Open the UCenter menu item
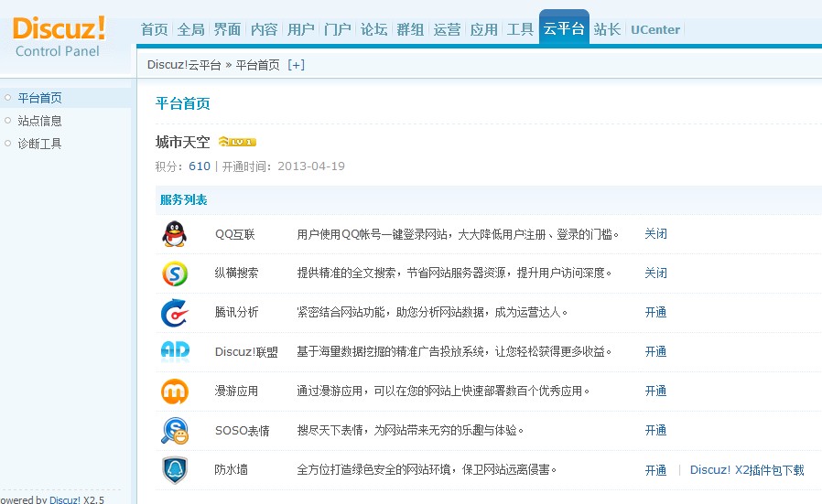This screenshot has width=822, height=504. click(655, 29)
